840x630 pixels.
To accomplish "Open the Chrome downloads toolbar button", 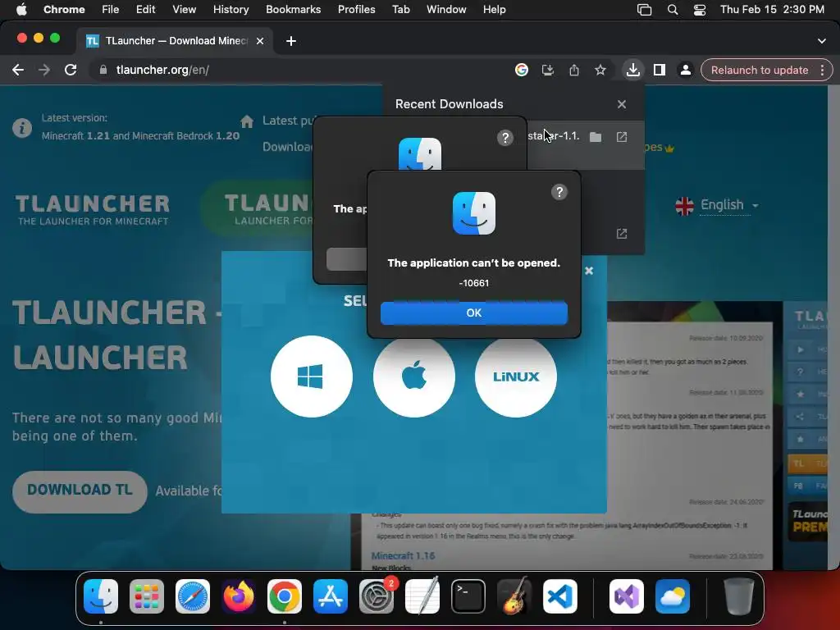I will (632, 71).
